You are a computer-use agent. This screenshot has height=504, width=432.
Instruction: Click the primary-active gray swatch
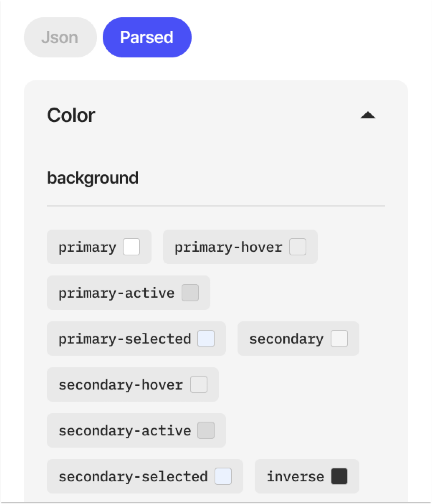[190, 293]
